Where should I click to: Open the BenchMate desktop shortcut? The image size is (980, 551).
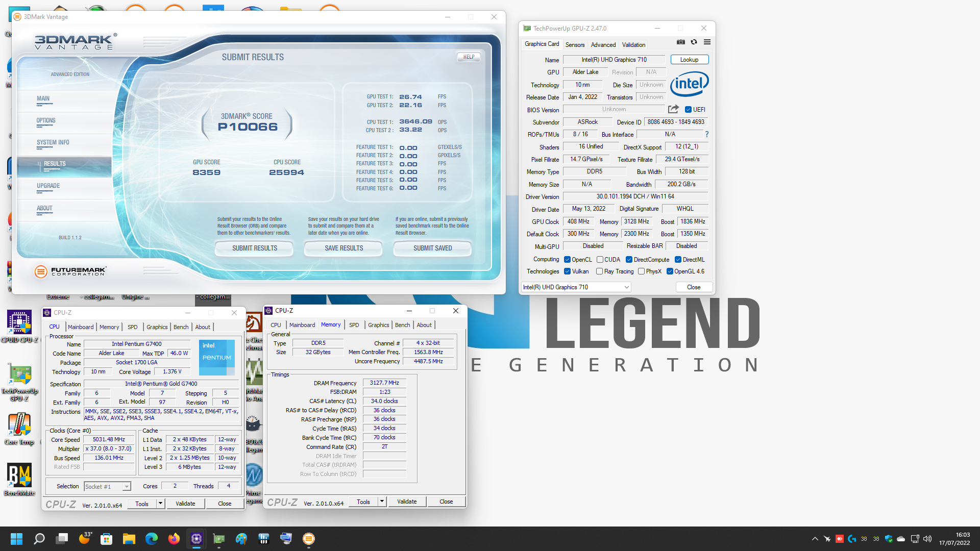point(19,480)
